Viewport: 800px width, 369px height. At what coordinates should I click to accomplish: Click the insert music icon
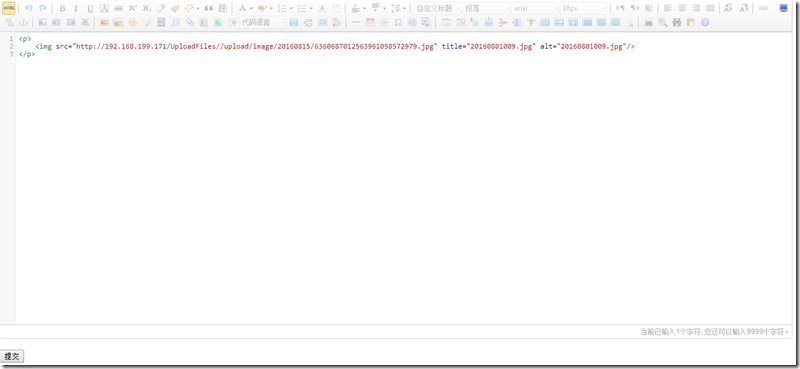point(175,22)
